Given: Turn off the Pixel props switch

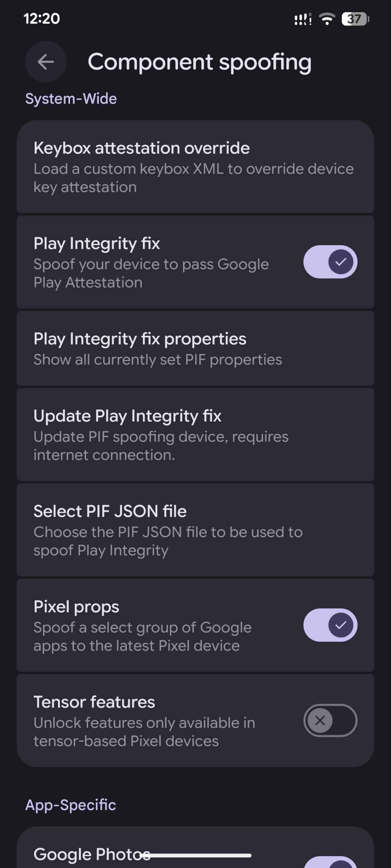Looking at the screenshot, I should click(x=330, y=625).
